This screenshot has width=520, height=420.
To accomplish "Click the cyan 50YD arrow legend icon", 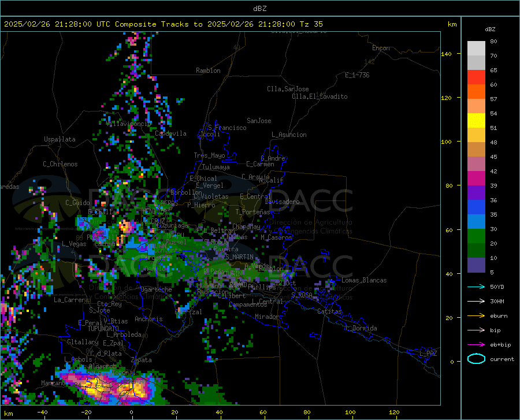I will pos(476,287).
